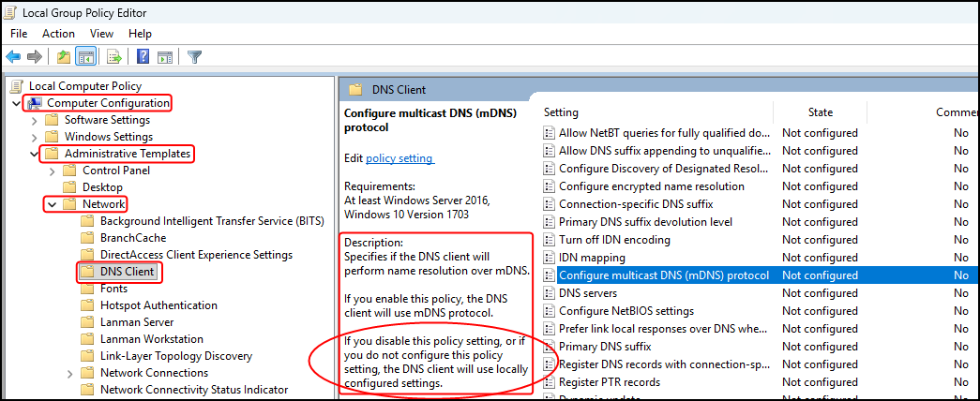Screen dimensions: 980x401
Task: Select Link-Layer Topology Discovery in the tree
Action: click(x=176, y=356)
